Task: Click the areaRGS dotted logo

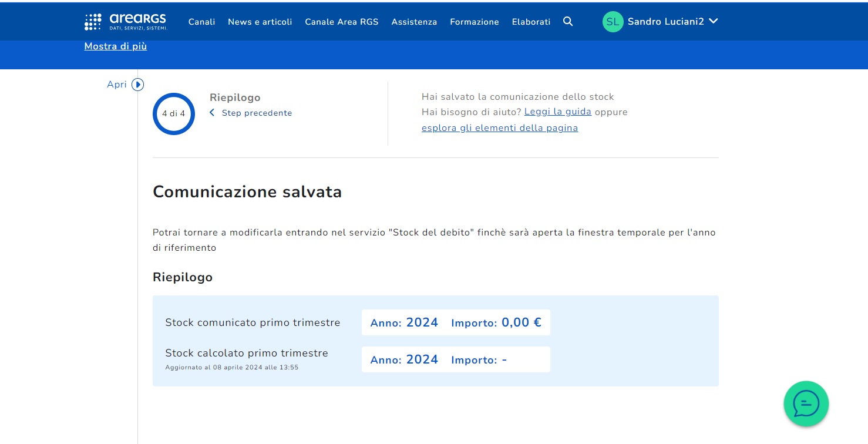Action: tap(93, 22)
